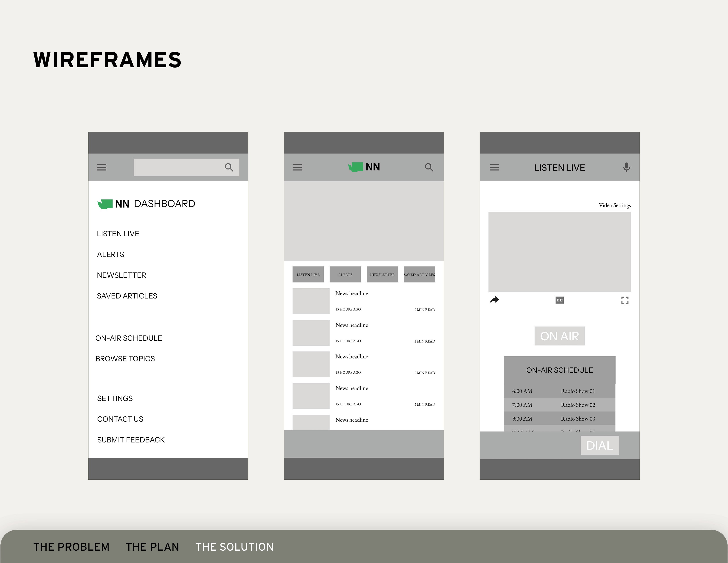728x563 pixels.
Task: Tap microphone icon in Listen Live header
Action: pos(626,167)
